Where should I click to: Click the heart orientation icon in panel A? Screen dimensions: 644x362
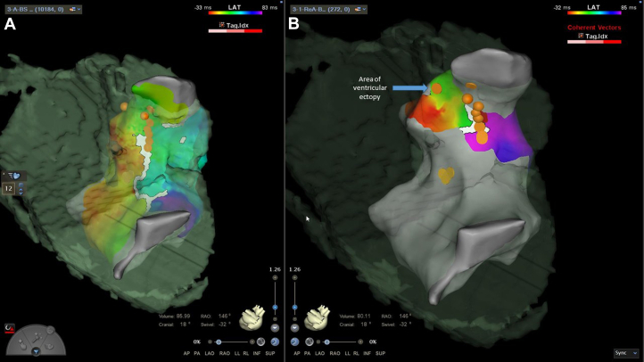click(x=252, y=317)
